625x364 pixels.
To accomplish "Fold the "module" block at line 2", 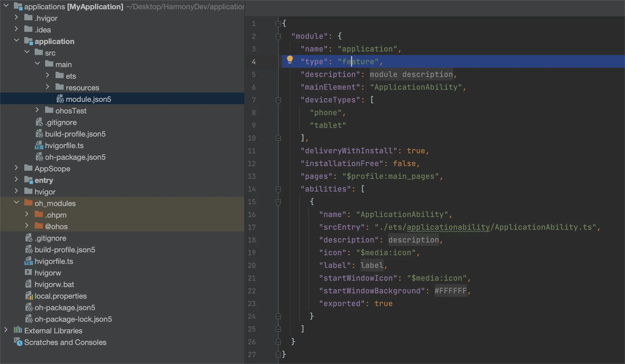I will [278, 36].
